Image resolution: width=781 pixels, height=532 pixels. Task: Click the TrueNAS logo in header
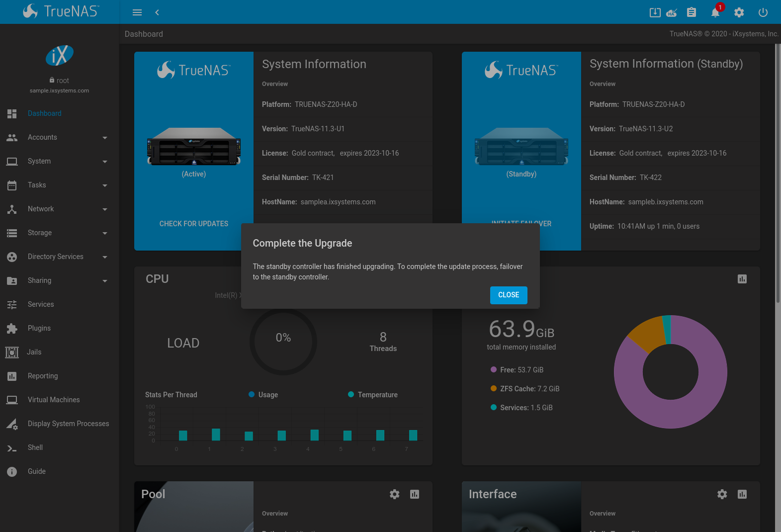pos(61,11)
